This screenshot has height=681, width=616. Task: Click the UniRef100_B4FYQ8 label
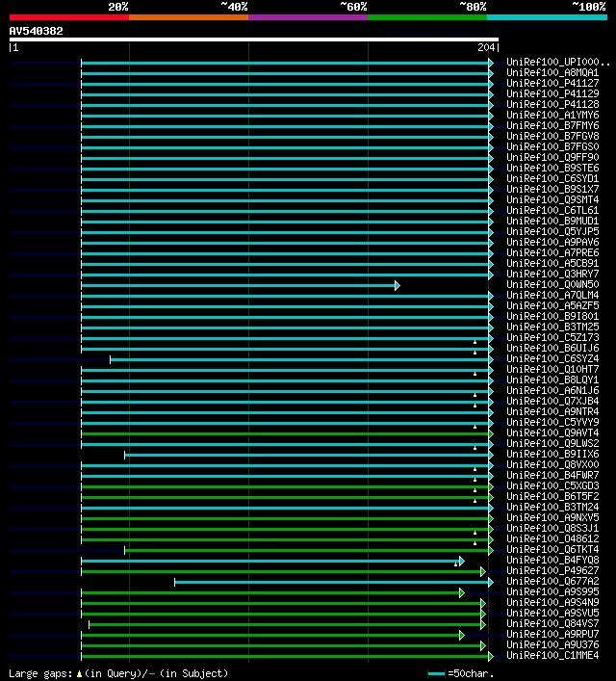pos(552,561)
